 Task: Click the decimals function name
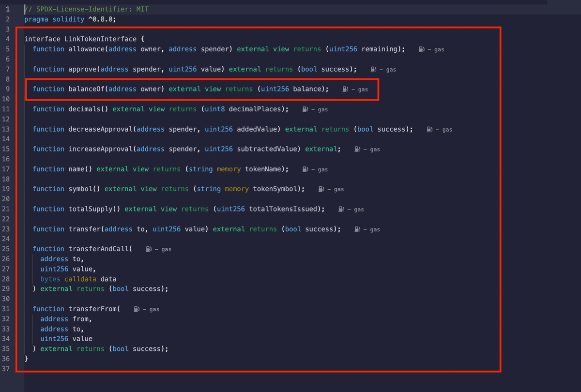tap(85, 109)
